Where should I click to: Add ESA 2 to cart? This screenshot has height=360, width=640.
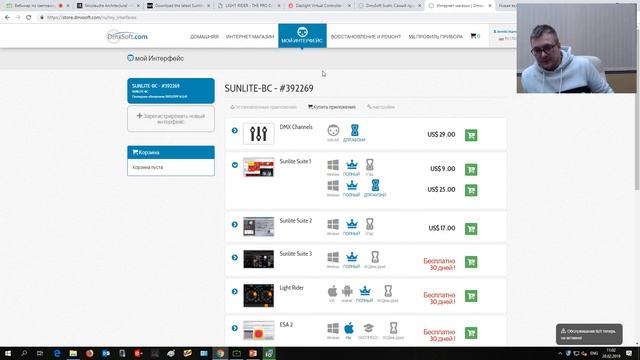[471, 333]
